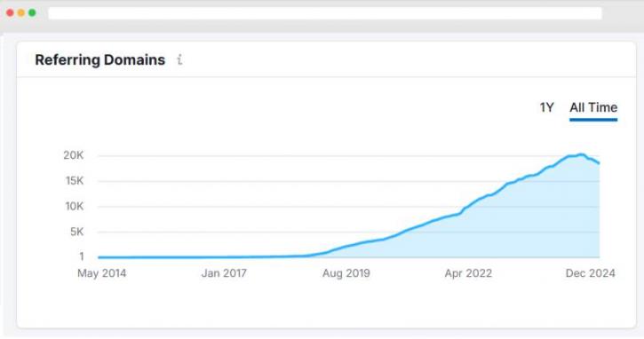Click the Aug 2019 x-axis label
The width and height of the screenshot is (644, 339).
point(346,273)
